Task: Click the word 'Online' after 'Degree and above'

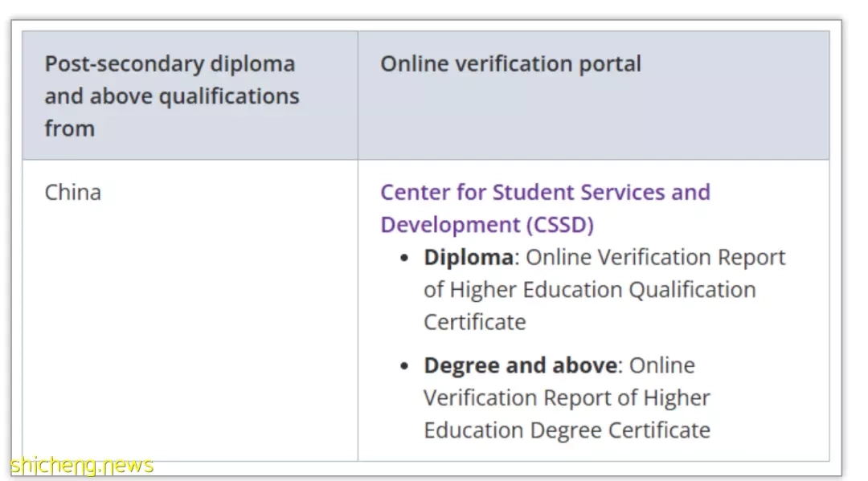Action: tap(662, 365)
